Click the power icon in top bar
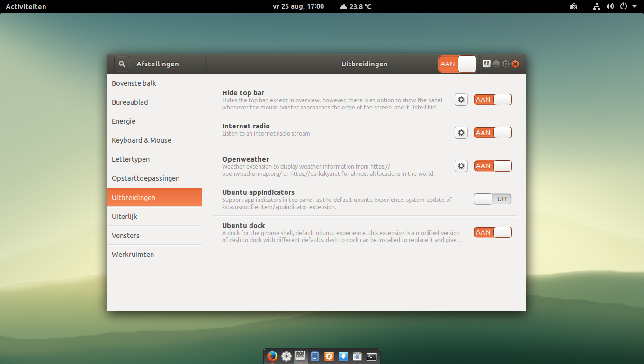The image size is (644, 364). [624, 6]
